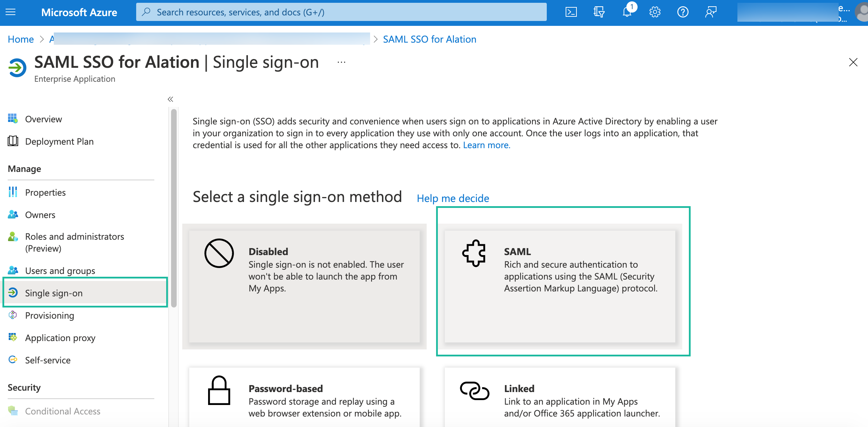Screen dimensions: 868x427
Task: Click the Learn more link
Action: point(486,145)
